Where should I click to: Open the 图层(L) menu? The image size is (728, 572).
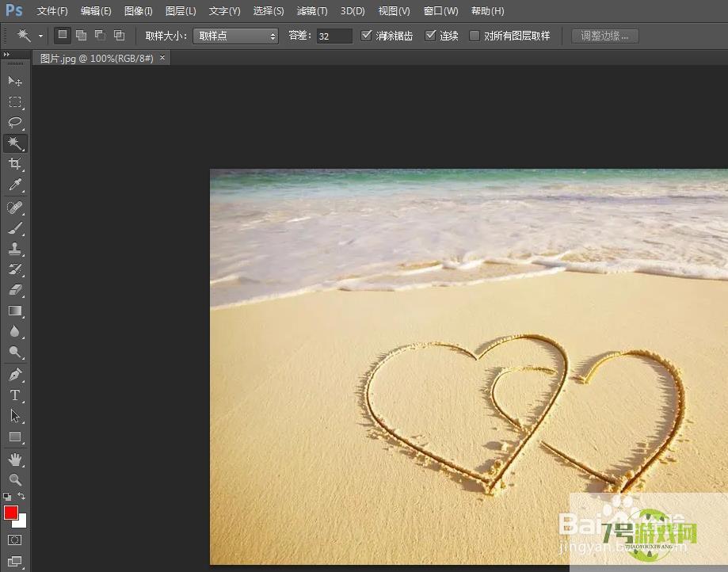(181, 10)
